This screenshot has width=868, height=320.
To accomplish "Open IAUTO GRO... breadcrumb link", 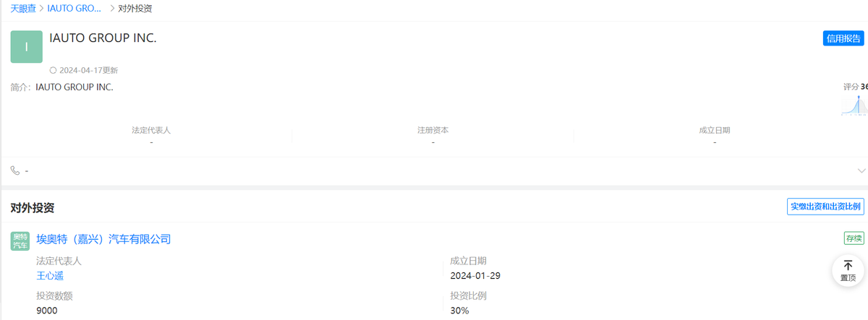I will [75, 9].
